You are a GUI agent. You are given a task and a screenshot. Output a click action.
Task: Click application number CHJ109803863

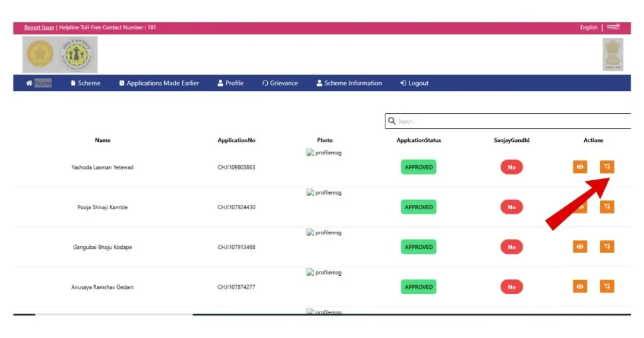[236, 167]
